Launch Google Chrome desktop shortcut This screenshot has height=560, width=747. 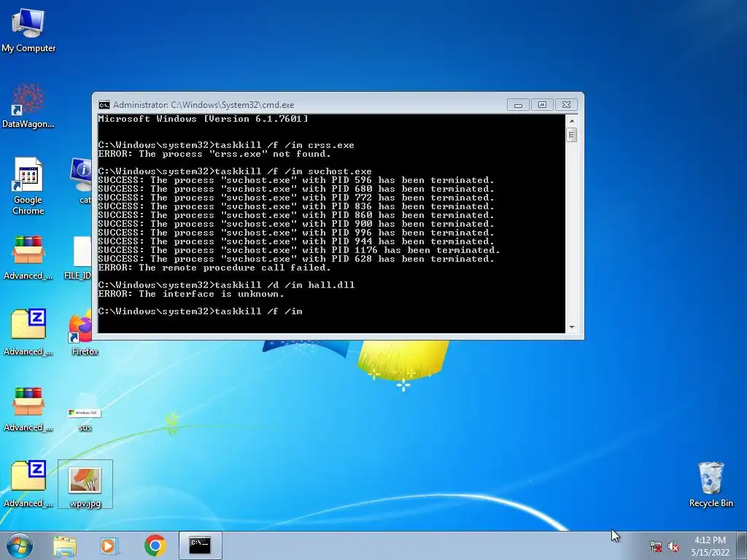click(28, 186)
